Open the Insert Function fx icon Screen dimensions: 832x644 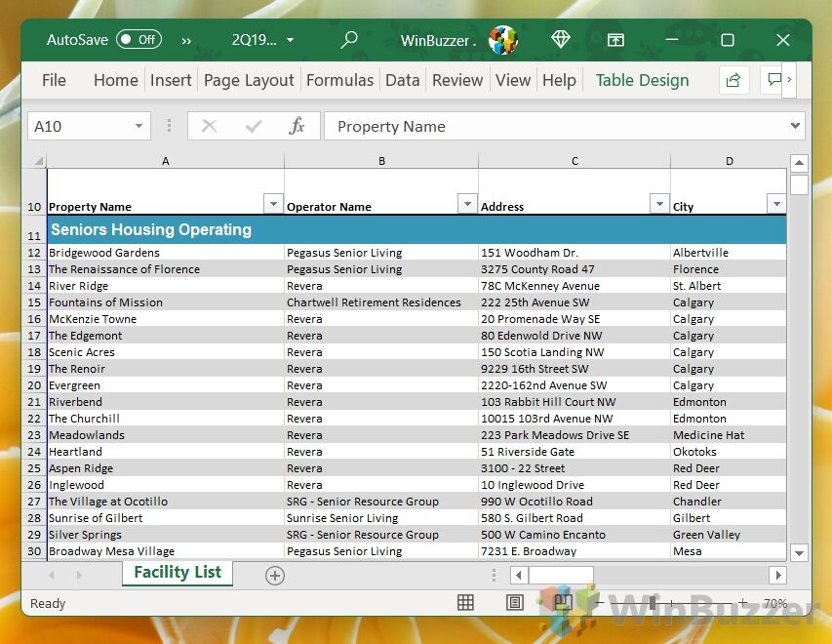(297, 126)
